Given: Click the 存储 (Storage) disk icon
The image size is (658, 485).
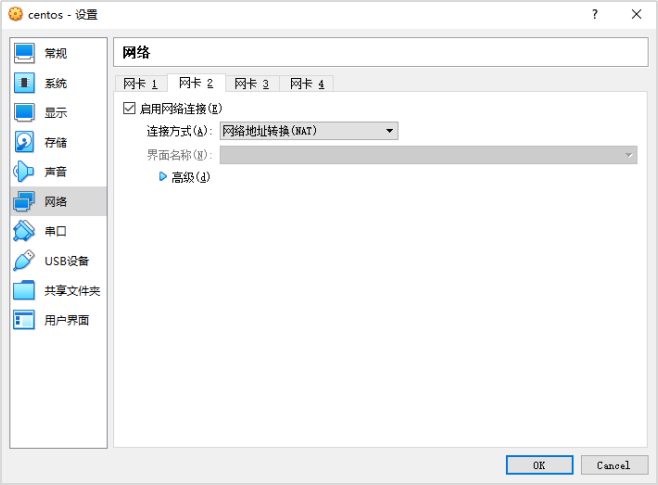Looking at the screenshot, I should coord(24,142).
